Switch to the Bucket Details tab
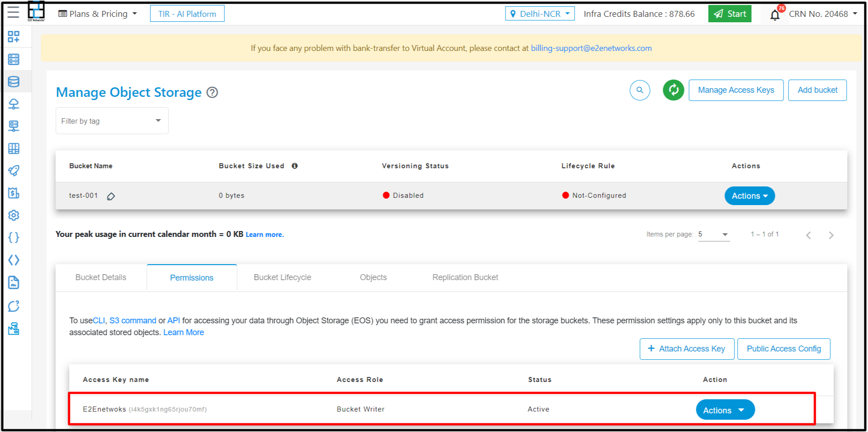 coord(101,277)
